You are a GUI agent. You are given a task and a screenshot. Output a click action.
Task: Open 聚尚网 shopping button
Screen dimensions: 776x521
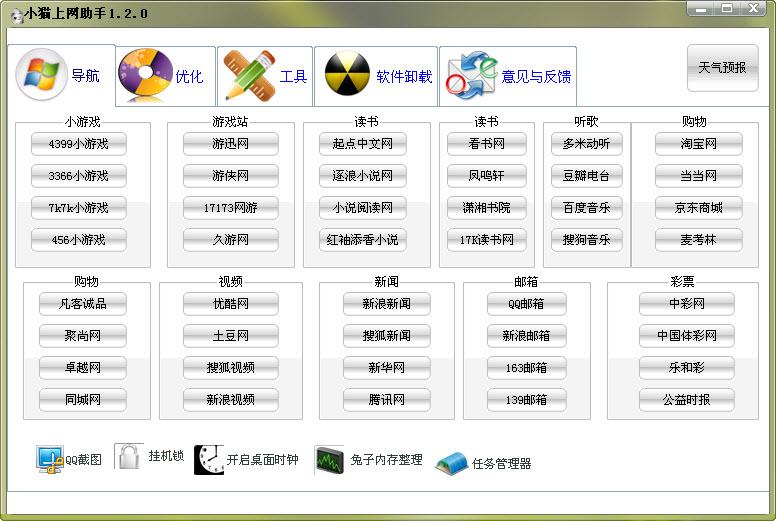click(83, 336)
